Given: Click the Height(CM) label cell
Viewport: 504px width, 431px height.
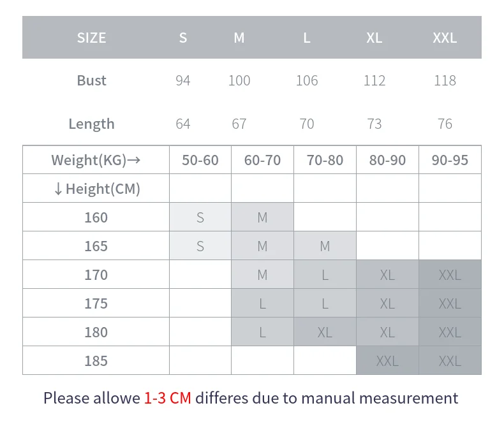Looking at the screenshot, I should [x=96, y=189].
